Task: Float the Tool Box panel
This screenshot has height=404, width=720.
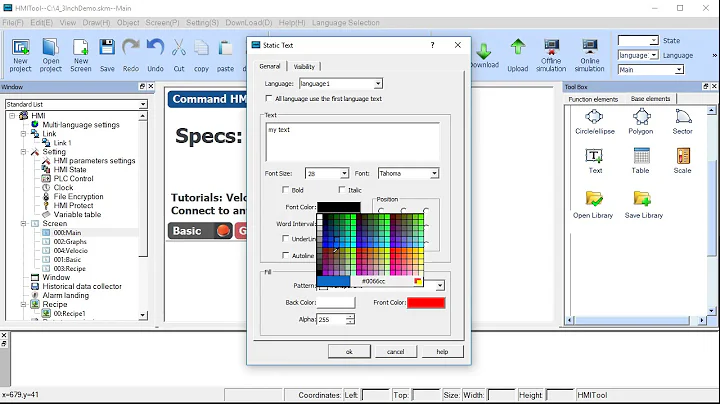Action: pos(705,86)
